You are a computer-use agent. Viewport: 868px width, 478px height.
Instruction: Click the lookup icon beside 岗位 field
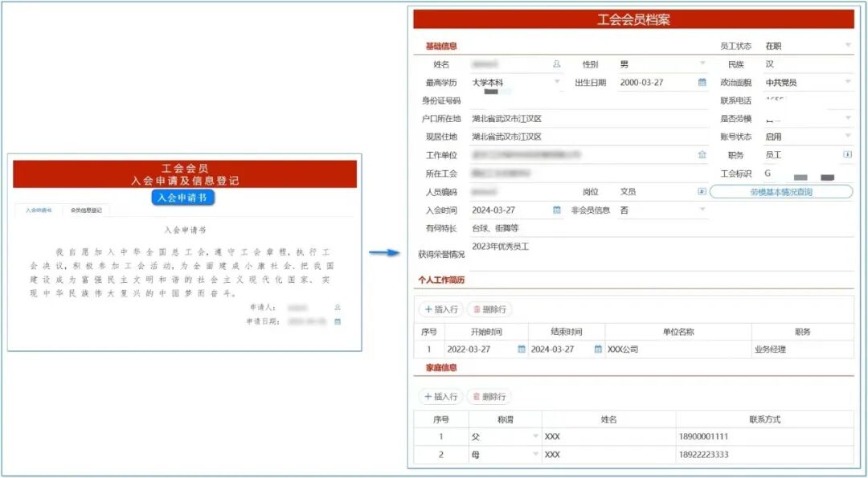[701, 190]
